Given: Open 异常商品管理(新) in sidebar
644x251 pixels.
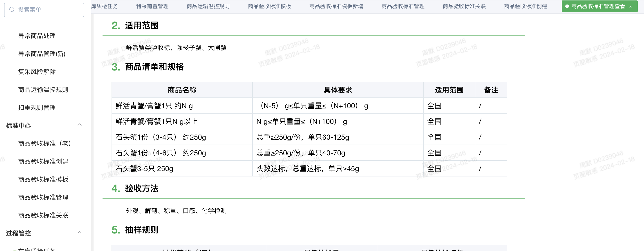Looking at the screenshot, I should pos(42,54).
